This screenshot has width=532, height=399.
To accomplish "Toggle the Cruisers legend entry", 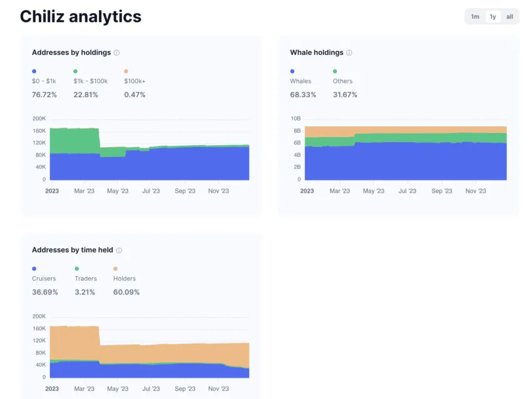I will coord(44,279).
